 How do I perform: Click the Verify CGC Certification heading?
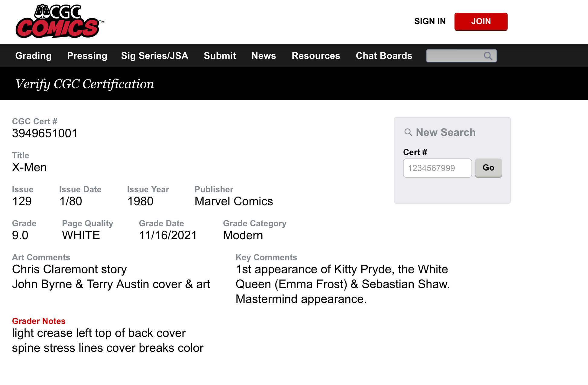coord(85,84)
